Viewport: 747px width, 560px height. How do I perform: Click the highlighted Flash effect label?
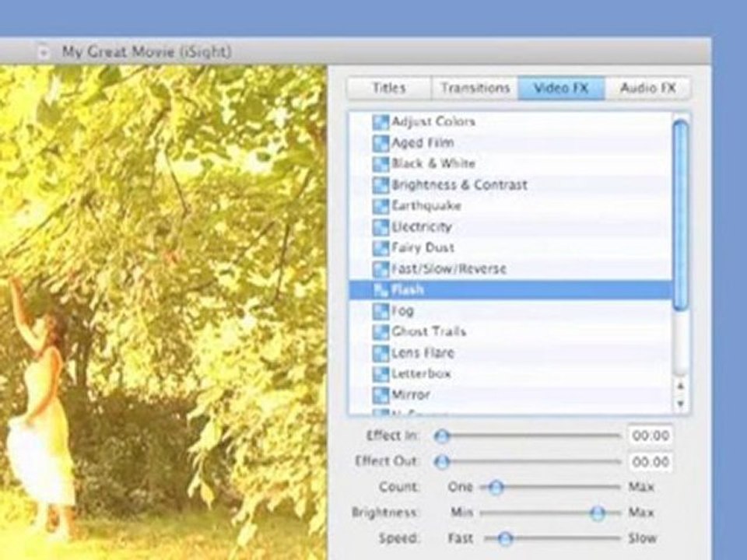(407, 289)
